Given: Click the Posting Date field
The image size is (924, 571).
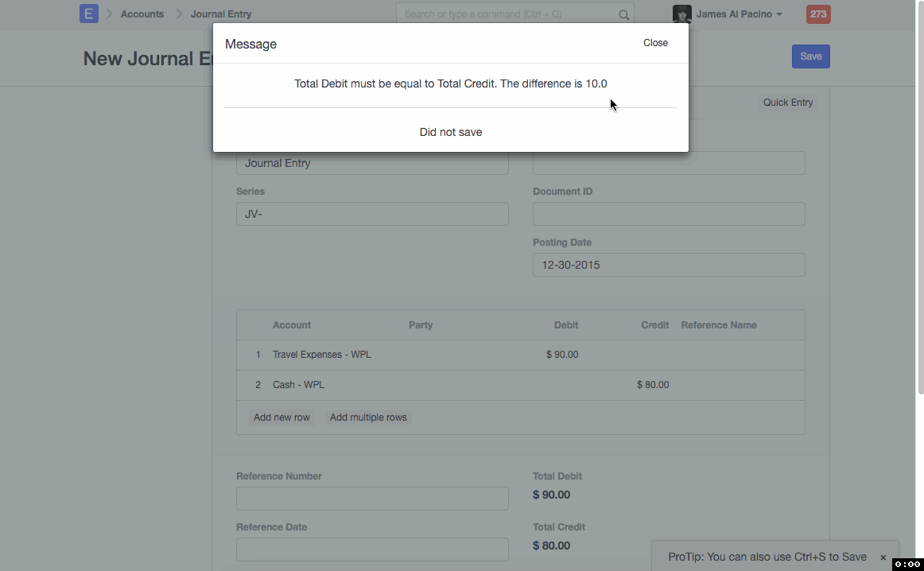Looking at the screenshot, I should [x=668, y=265].
